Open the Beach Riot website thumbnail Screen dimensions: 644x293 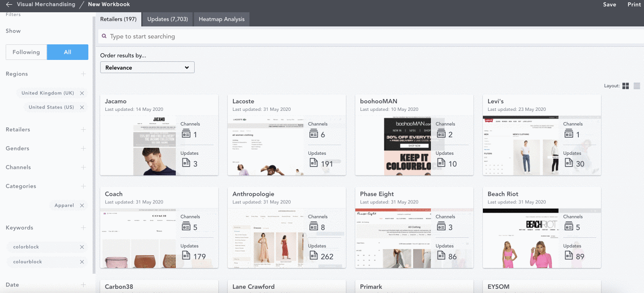tap(521, 238)
